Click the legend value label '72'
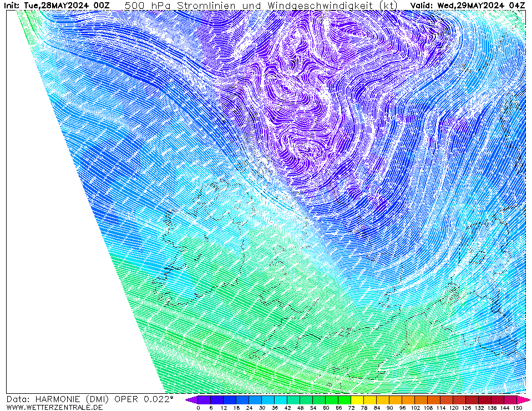The width and height of the screenshot is (532, 411). coord(351,408)
